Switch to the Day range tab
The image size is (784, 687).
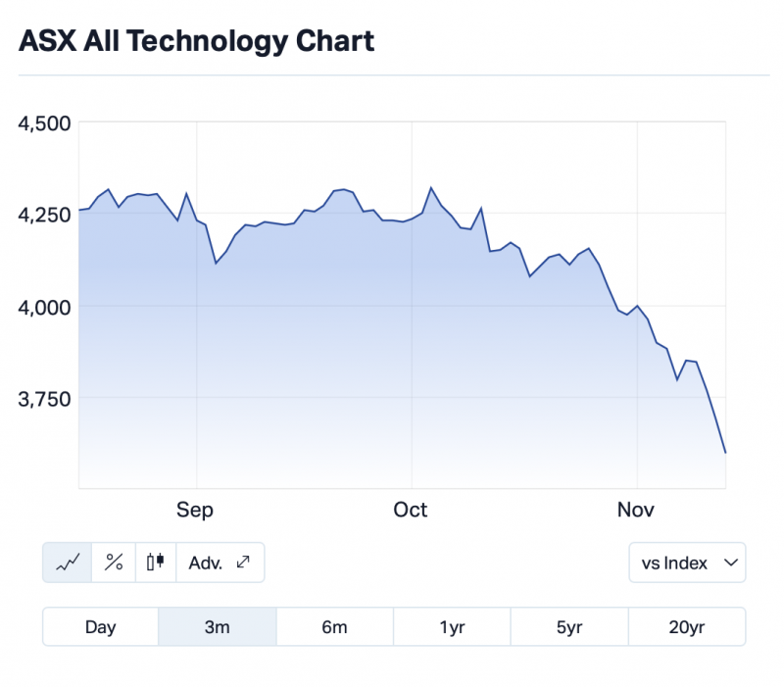[101, 627]
